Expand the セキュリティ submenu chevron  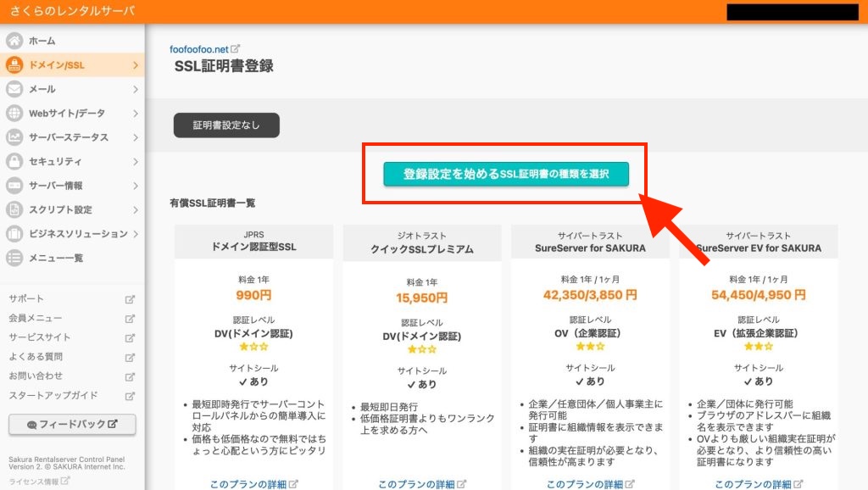(x=135, y=161)
